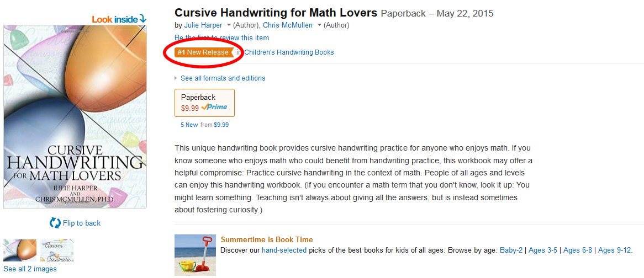
Task: Select the Paperback $9.99 format box
Action: (204, 103)
